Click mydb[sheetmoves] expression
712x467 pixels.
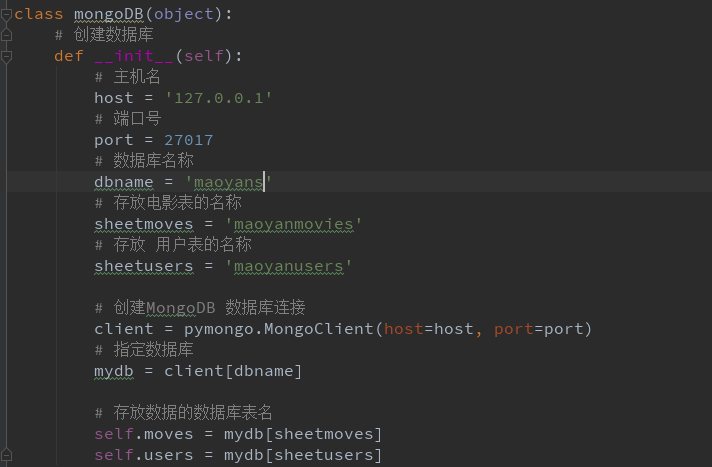tap(303, 434)
